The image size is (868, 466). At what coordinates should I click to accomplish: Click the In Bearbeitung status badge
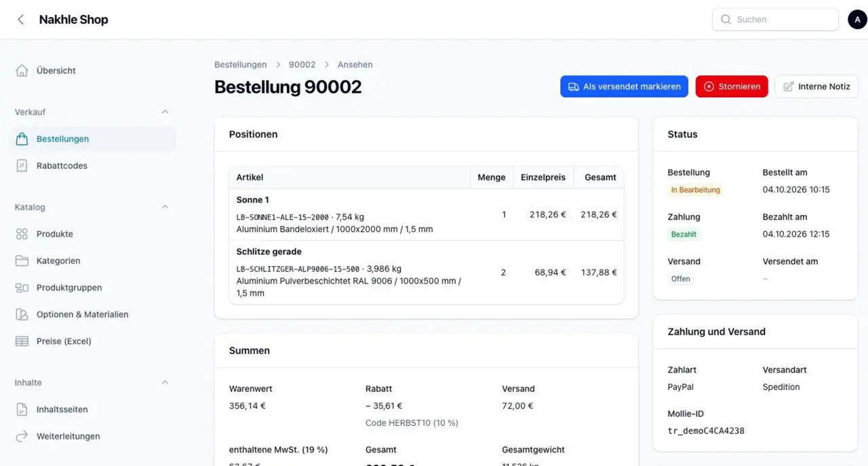pyautogui.click(x=695, y=190)
